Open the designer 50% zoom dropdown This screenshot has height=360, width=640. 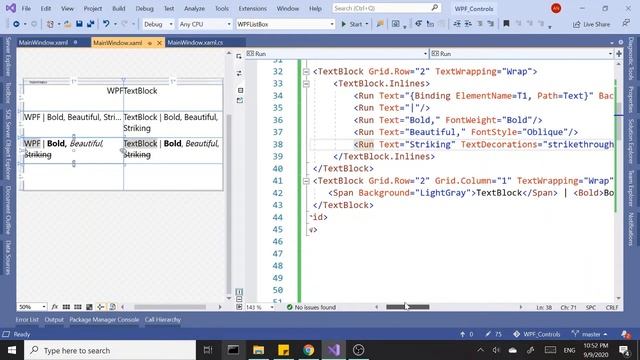tap(32, 307)
